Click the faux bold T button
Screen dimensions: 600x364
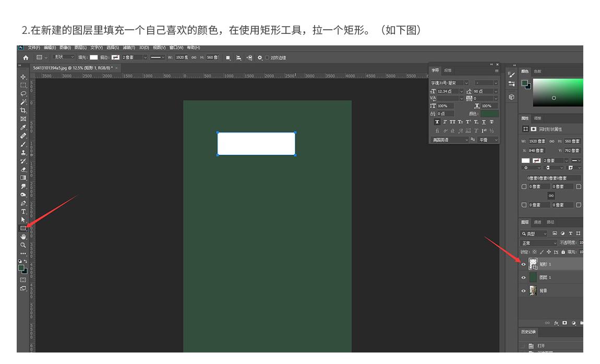point(437,122)
